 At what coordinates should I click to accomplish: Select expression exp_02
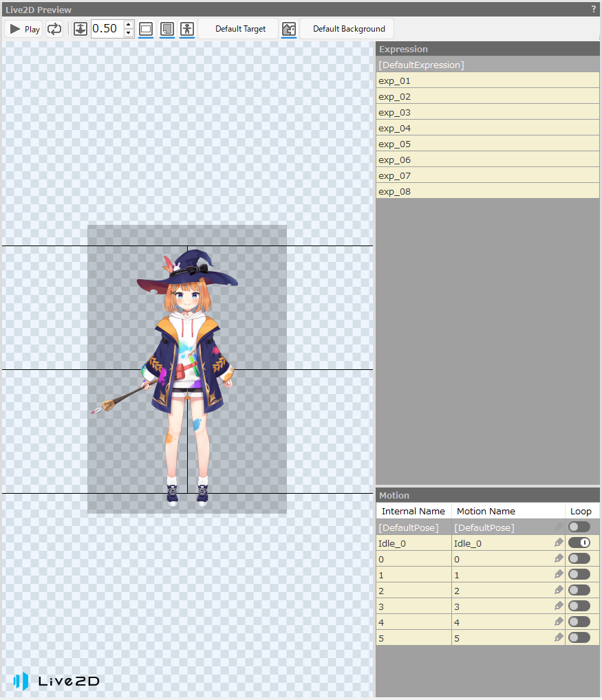pyautogui.click(x=488, y=96)
